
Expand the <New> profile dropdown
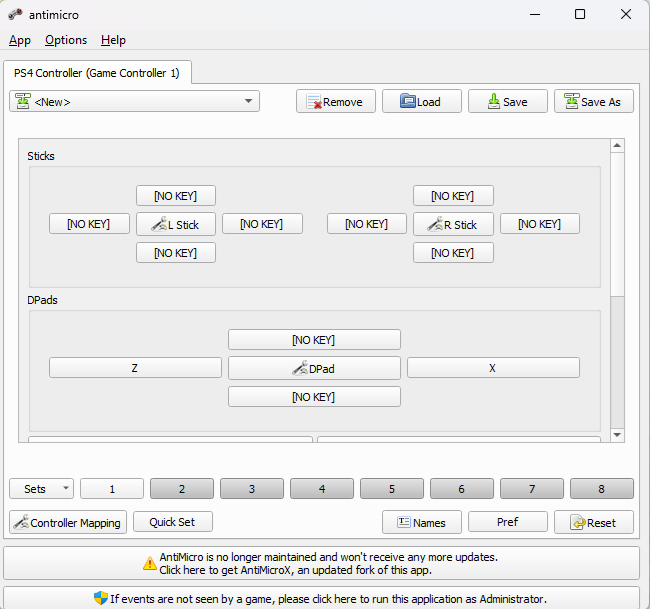tap(134, 101)
